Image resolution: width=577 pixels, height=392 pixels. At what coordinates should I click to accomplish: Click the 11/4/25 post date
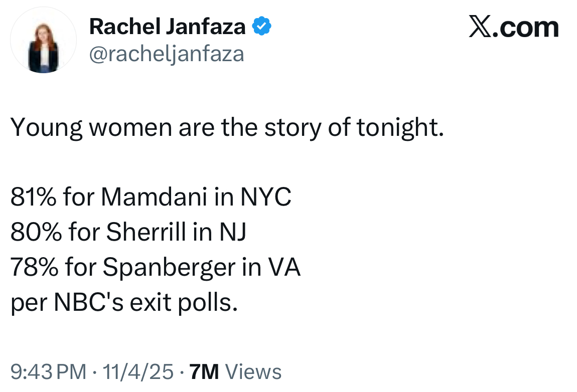[138, 371]
